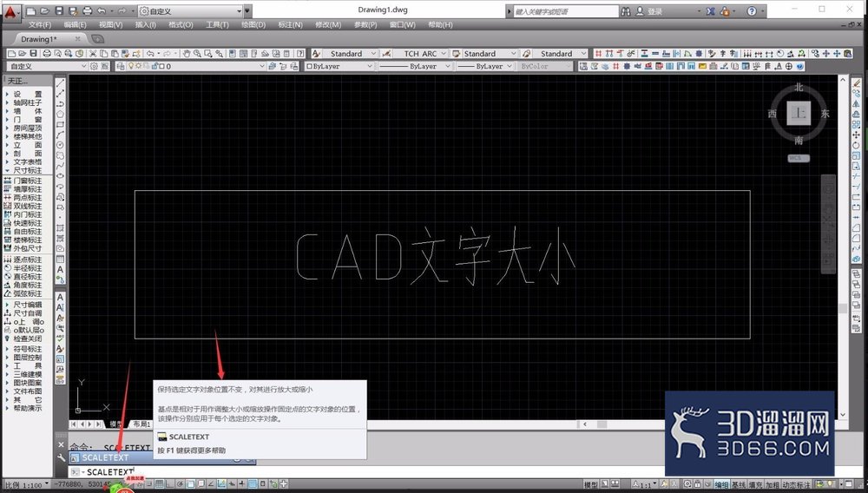Image resolution: width=868 pixels, height=493 pixels.
Task: Toggle 动态标注 status bar button
Action: coord(796,484)
